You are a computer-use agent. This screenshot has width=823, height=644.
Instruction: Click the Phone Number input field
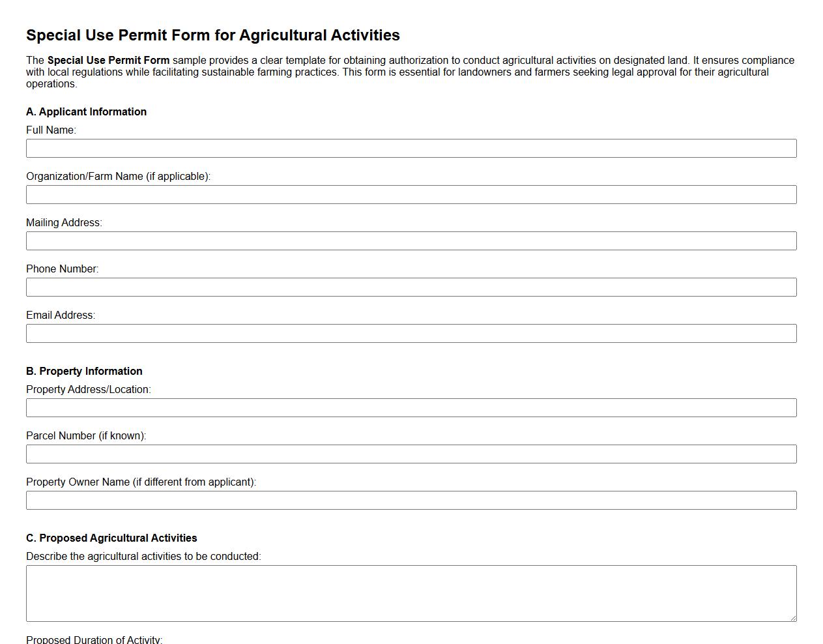coord(411,287)
